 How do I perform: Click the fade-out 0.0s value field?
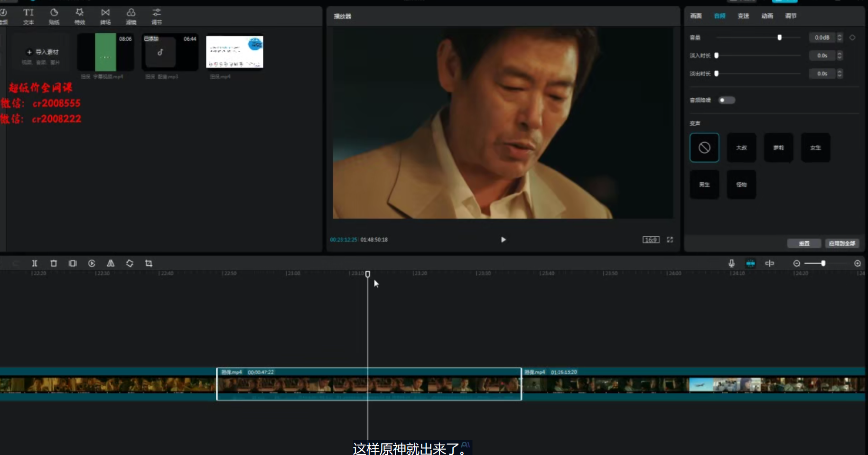(x=822, y=74)
